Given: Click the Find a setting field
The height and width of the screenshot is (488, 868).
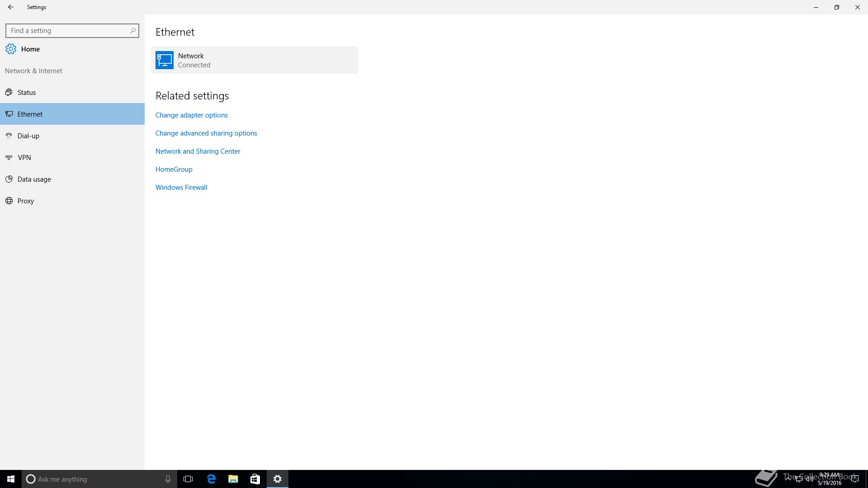Looking at the screenshot, I should point(68,31).
